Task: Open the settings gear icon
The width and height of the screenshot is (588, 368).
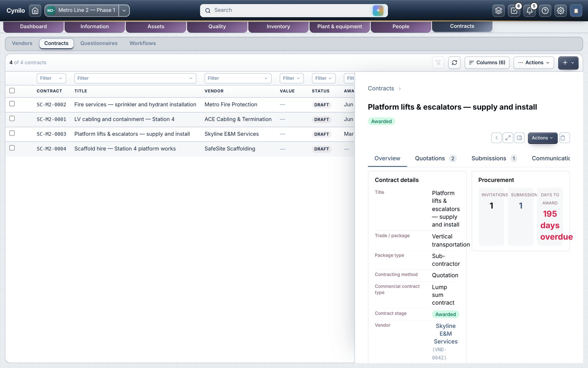Action: pyautogui.click(x=560, y=11)
